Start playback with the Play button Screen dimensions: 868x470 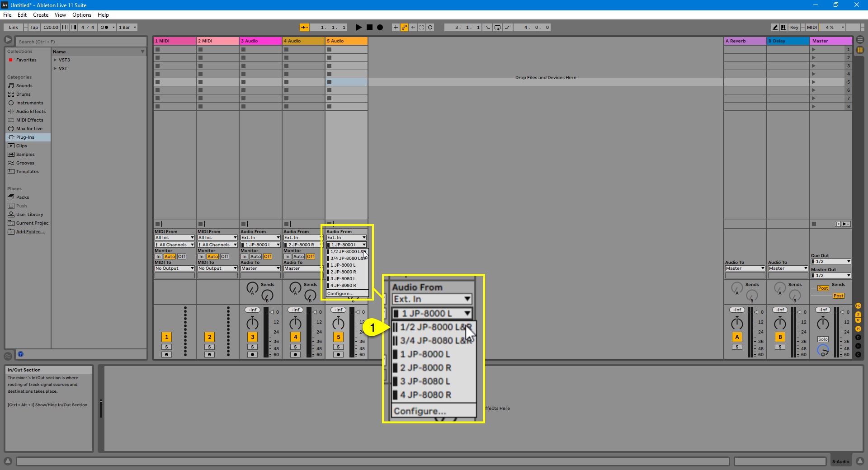tap(359, 28)
